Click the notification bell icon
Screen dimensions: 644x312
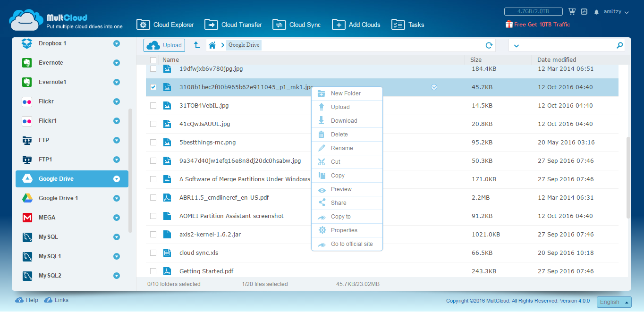click(597, 12)
